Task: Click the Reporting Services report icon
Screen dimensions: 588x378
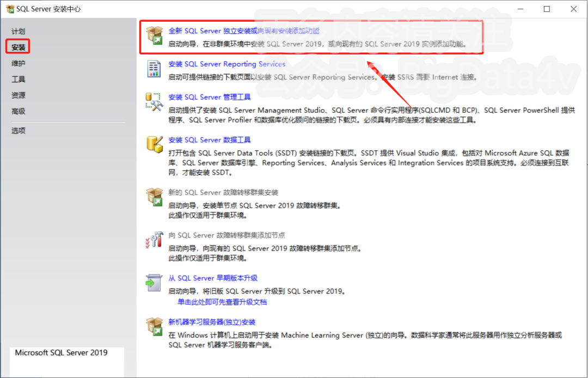Action: coord(154,69)
